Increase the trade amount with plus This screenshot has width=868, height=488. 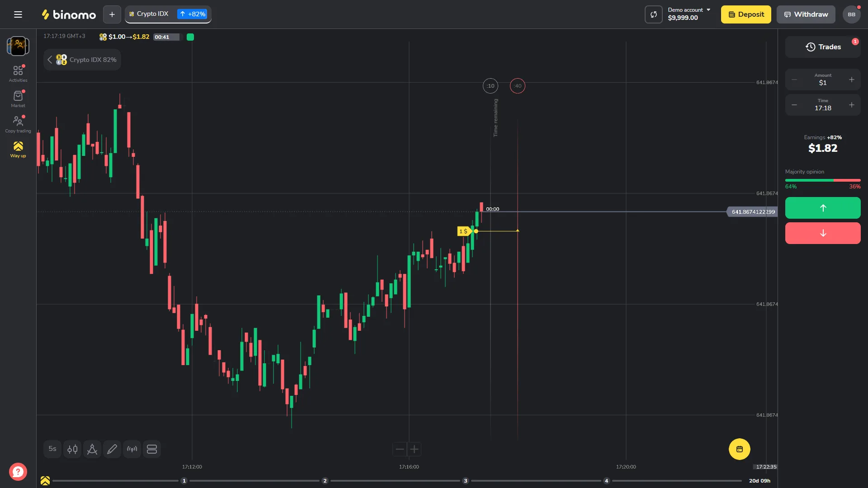(x=851, y=80)
